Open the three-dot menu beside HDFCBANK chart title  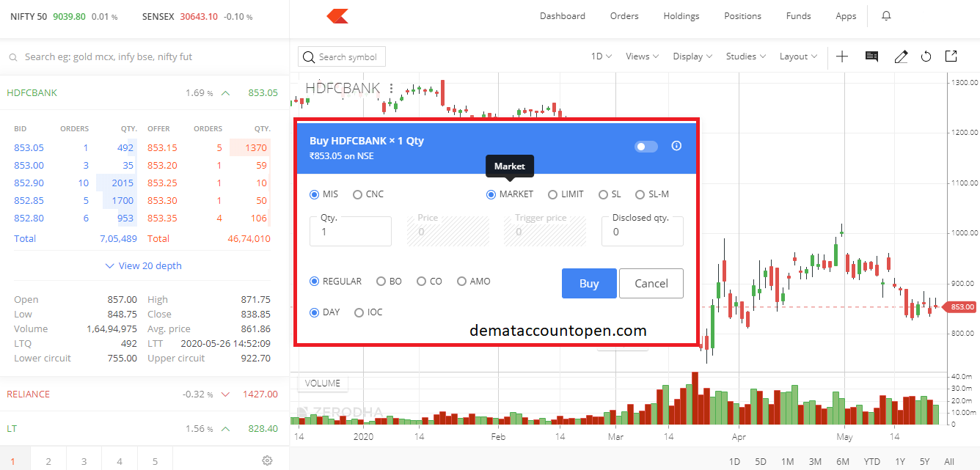pyautogui.click(x=391, y=89)
